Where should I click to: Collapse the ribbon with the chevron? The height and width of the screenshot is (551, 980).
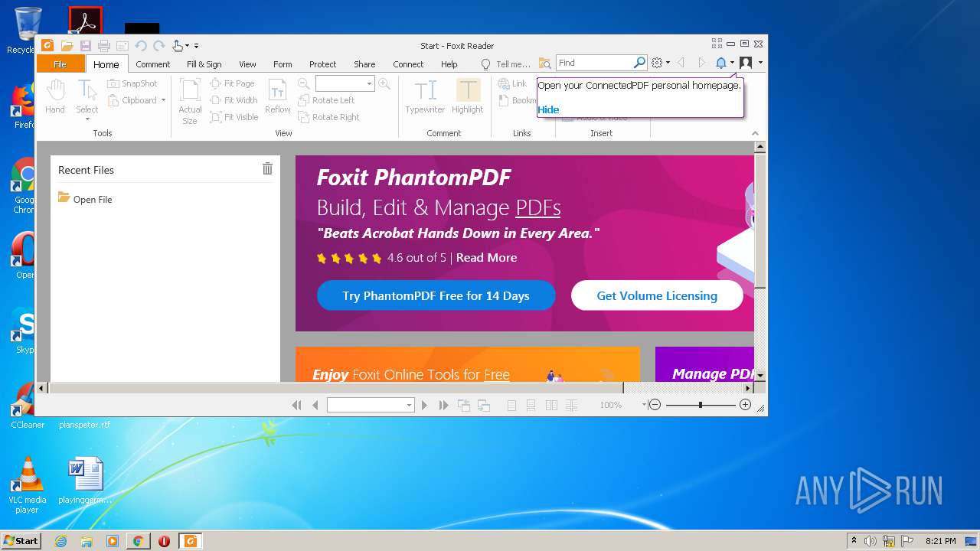[755, 133]
